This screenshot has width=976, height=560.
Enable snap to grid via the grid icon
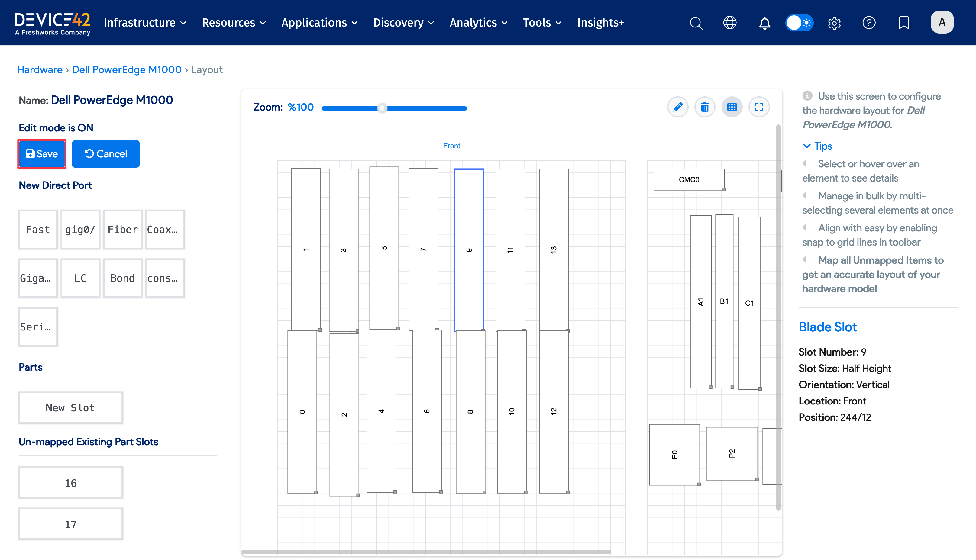[732, 107]
